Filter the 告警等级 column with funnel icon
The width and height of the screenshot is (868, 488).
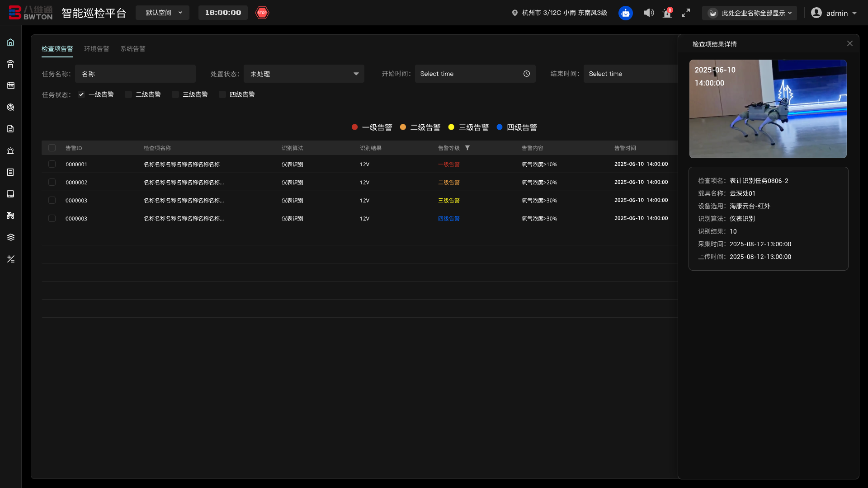(467, 148)
